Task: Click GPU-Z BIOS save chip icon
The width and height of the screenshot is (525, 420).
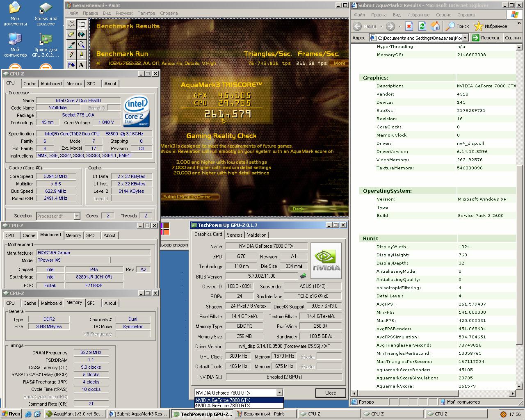Action: [x=304, y=276]
